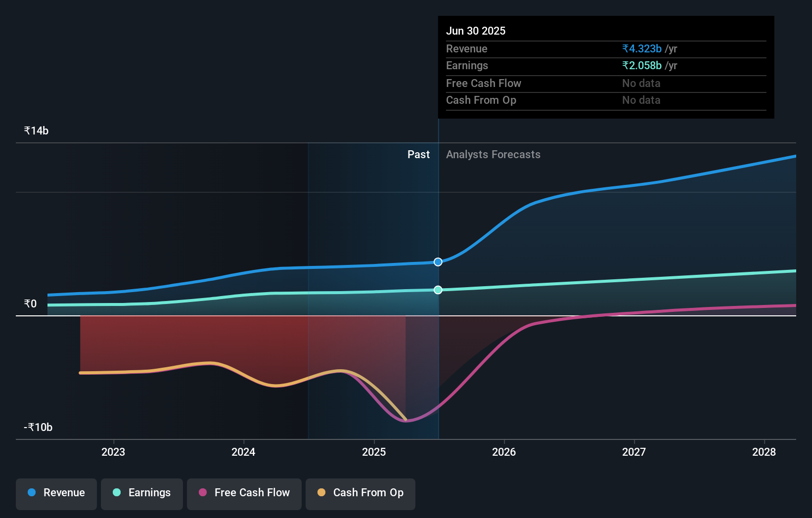Toggle the Free Cash Flow legend button
812x518 pixels.
pyautogui.click(x=244, y=494)
